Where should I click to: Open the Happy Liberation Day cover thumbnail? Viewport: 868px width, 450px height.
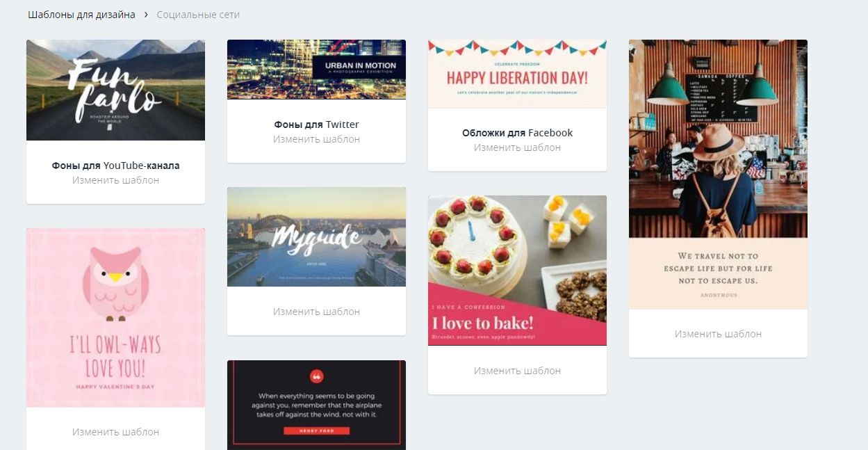(x=517, y=74)
